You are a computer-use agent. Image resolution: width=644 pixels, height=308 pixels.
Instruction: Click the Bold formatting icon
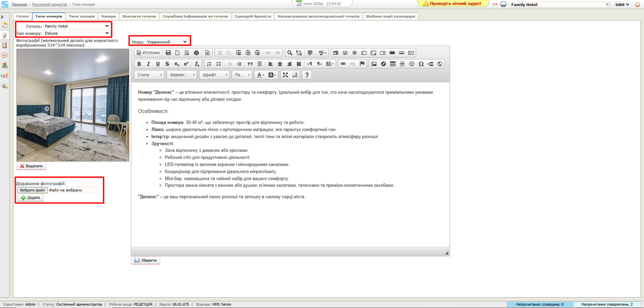coord(140,64)
